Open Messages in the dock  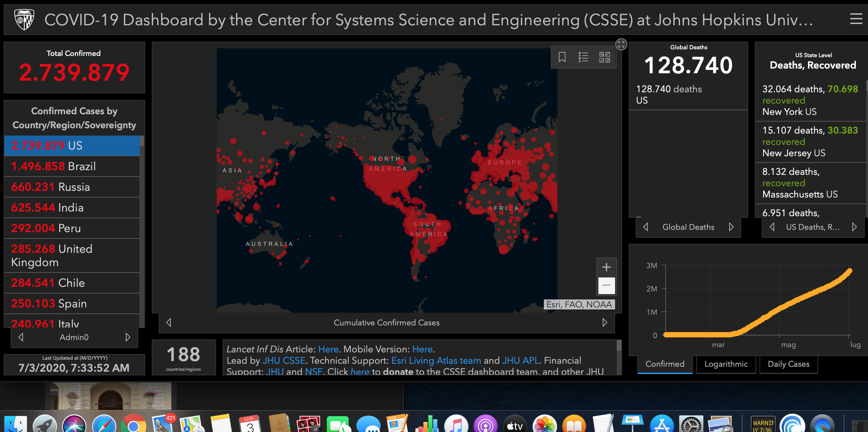(368, 424)
